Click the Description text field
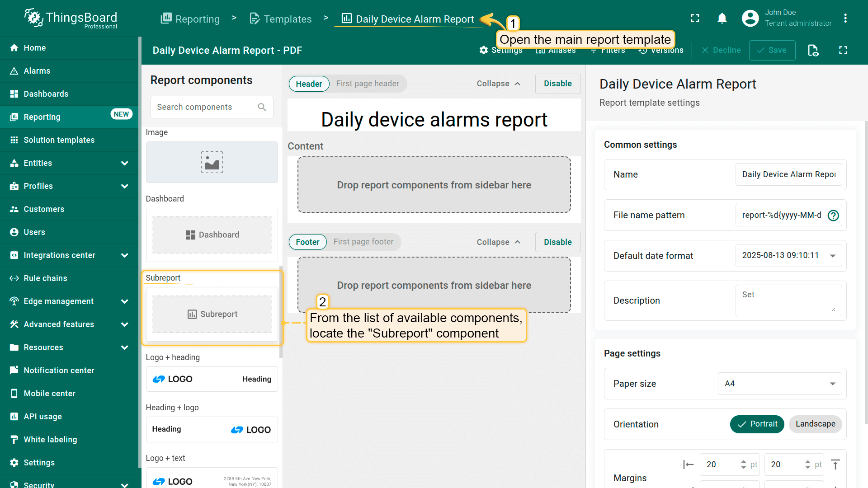 (x=788, y=300)
